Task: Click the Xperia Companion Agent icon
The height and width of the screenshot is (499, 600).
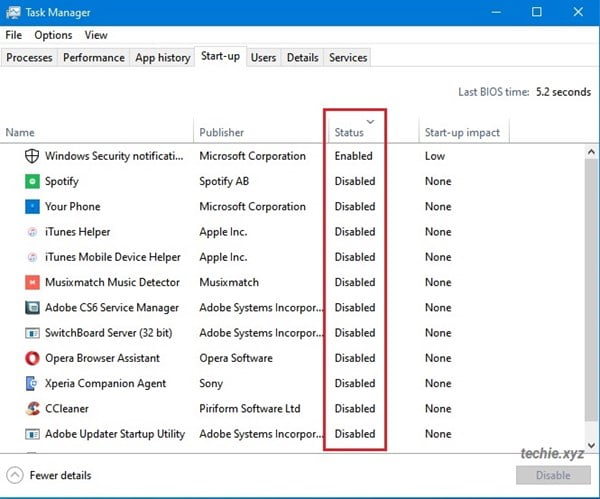Action: pyautogui.click(x=32, y=383)
